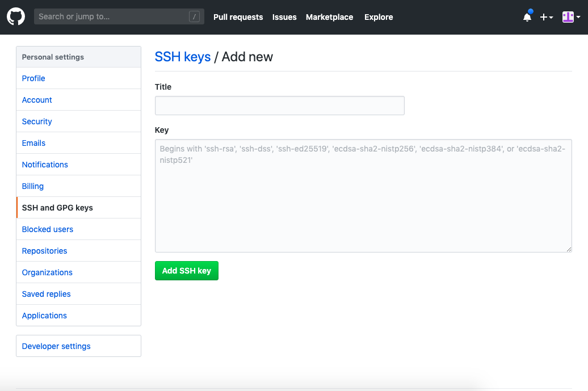View notifications via the bell icon
This screenshot has width=588, height=391.
click(x=527, y=17)
